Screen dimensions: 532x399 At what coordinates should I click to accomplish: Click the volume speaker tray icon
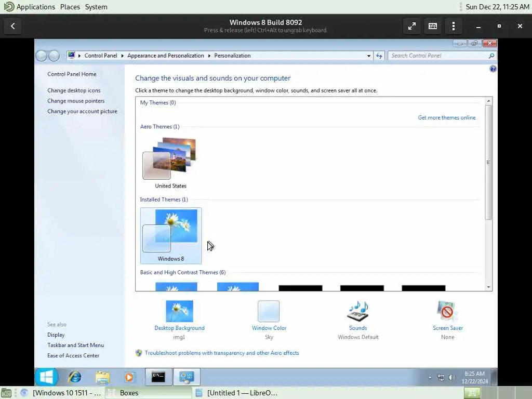tap(451, 377)
